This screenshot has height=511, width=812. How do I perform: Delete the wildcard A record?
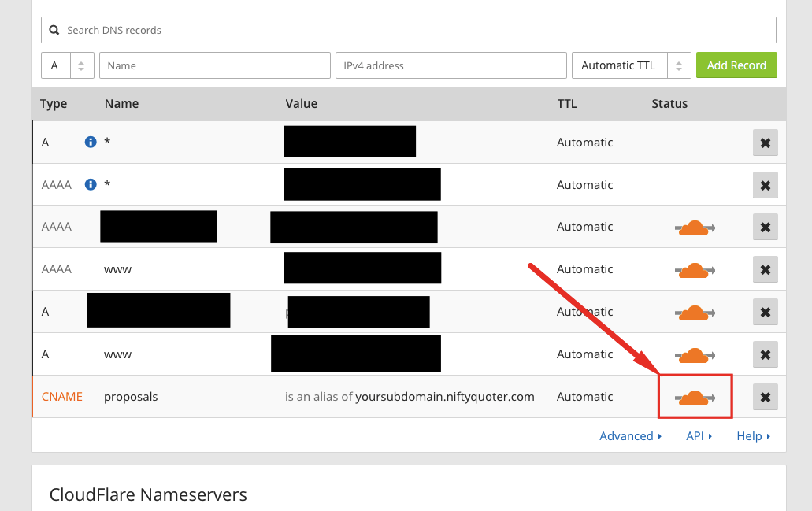click(765, 143)
